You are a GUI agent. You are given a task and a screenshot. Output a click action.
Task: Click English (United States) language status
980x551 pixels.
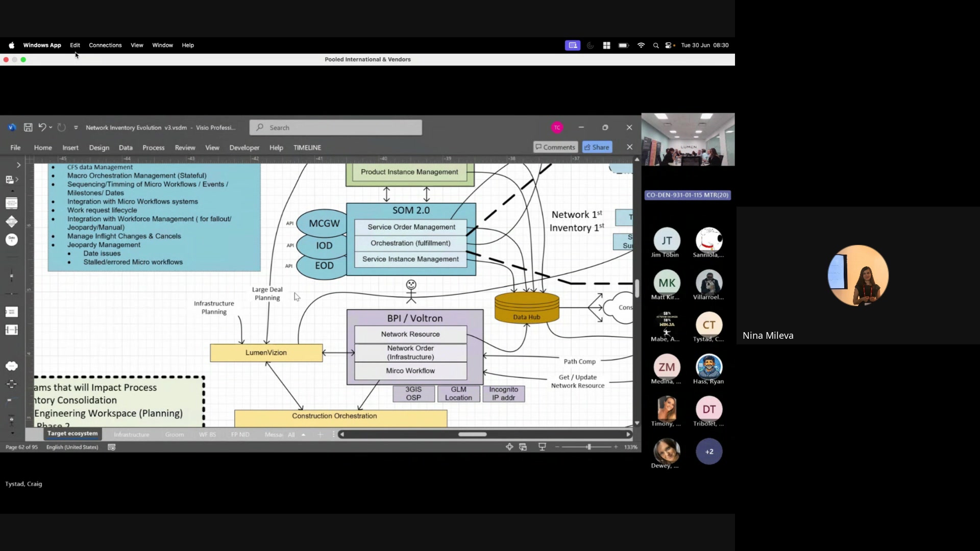[72, 447]
